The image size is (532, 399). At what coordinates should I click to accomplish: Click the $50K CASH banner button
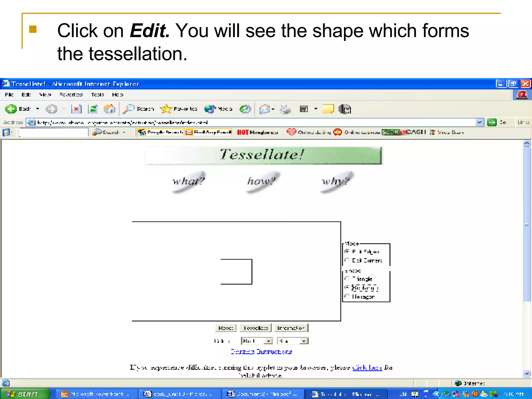[x=404, y=132]
